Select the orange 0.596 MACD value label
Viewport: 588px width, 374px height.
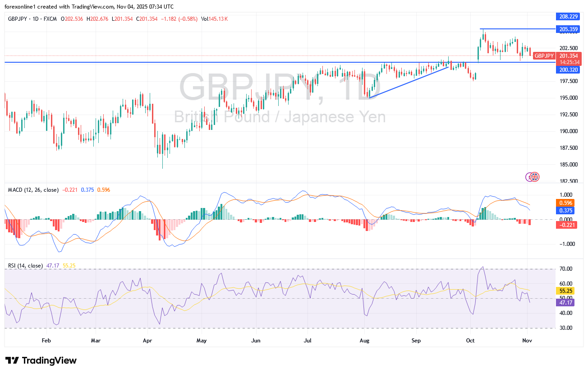pyautogui.click(x=565, y=203)
